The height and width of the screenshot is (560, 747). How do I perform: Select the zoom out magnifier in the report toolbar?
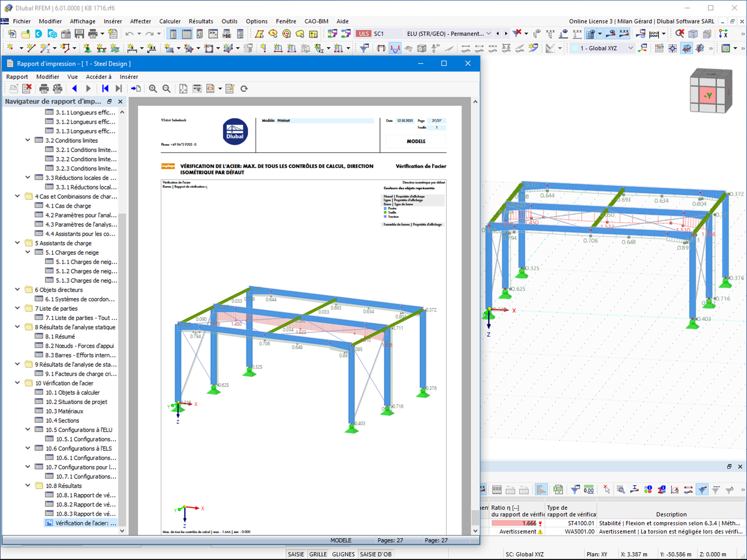(x=166, y=89)
